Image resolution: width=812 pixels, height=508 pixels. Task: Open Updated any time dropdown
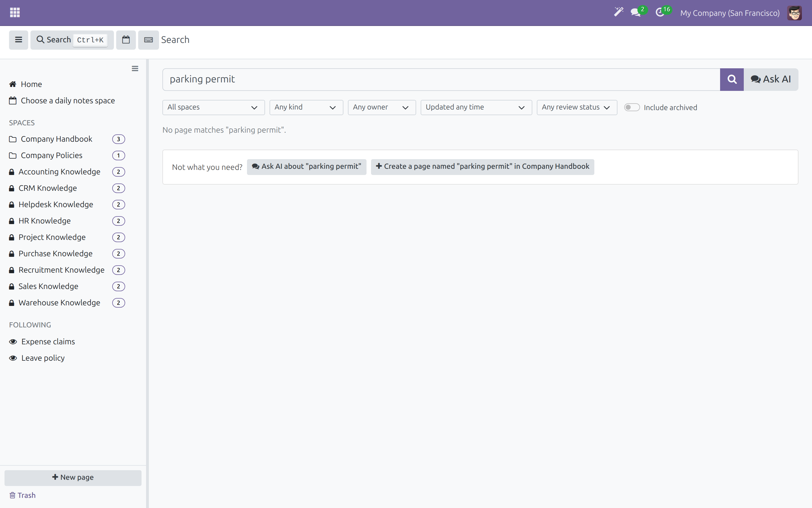476,108
